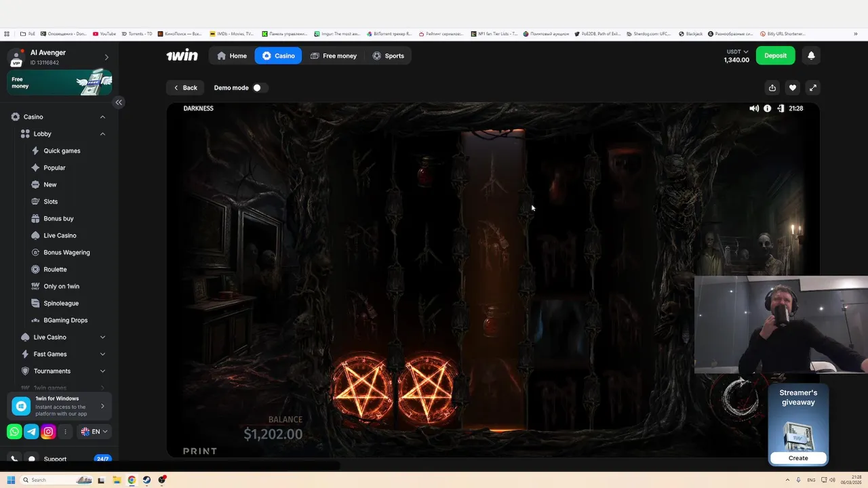Image resolution: width=868 pixels, height=488 pixels.
Task: Open ENG language indicator in tray
Action: (811, 480)
